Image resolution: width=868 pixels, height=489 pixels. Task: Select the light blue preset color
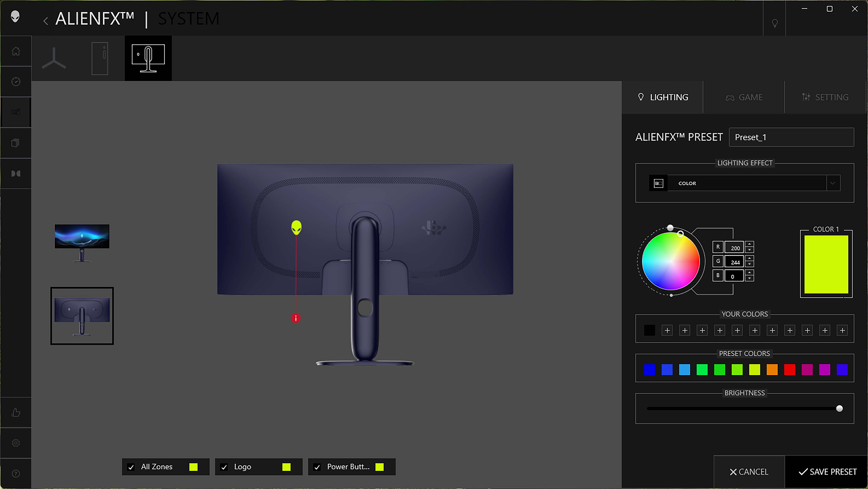click(x=685, y=370)
